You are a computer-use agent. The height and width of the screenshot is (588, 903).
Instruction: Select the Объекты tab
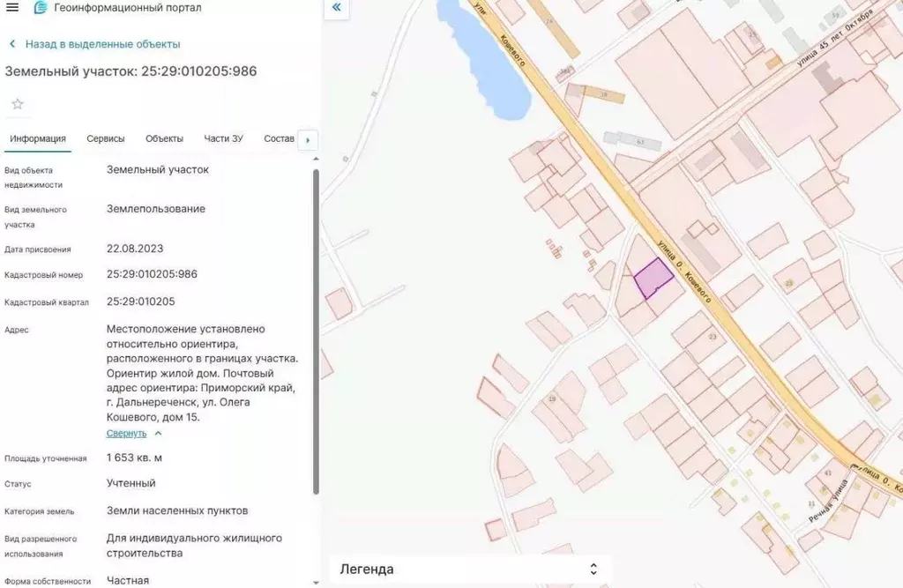[x=164, y=138]
